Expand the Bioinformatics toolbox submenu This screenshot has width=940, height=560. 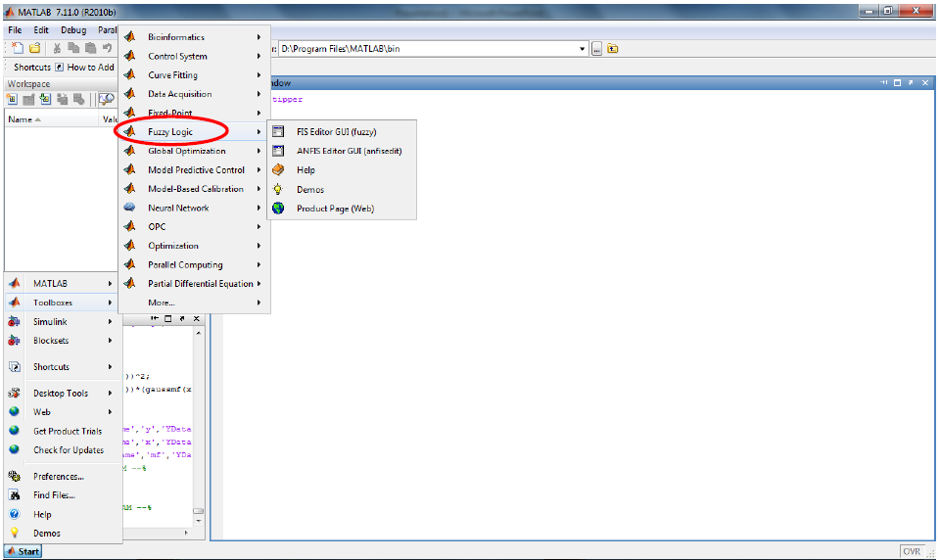tap(194, 37)
